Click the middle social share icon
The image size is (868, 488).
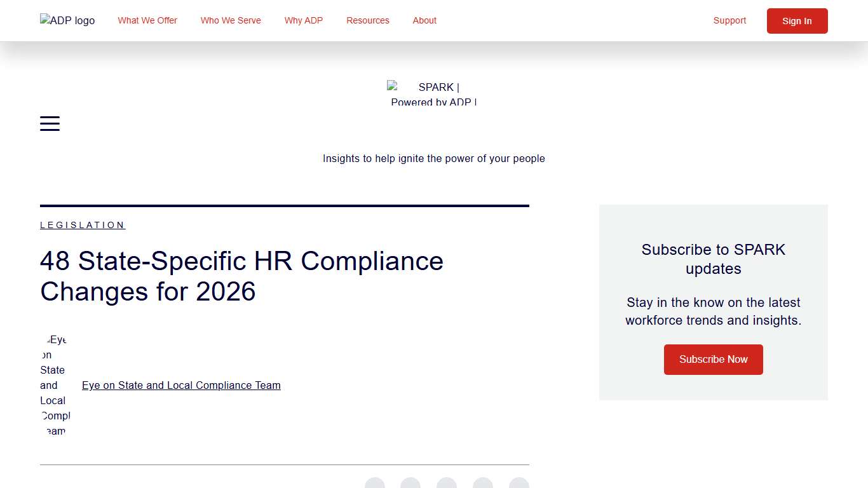447,483
